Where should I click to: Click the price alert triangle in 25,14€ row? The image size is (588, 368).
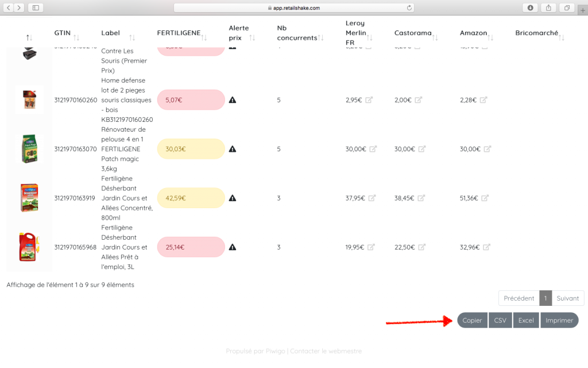pyautogui.click(x=233, y=247)
